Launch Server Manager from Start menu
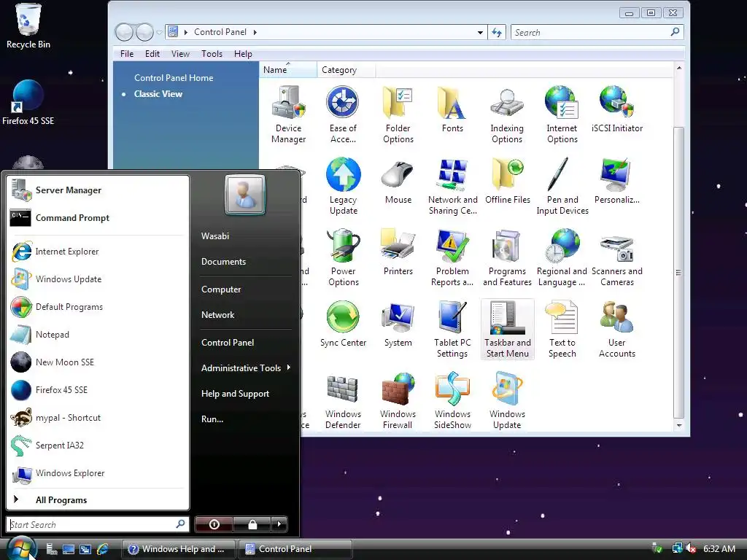 click(x=98, y=190)
